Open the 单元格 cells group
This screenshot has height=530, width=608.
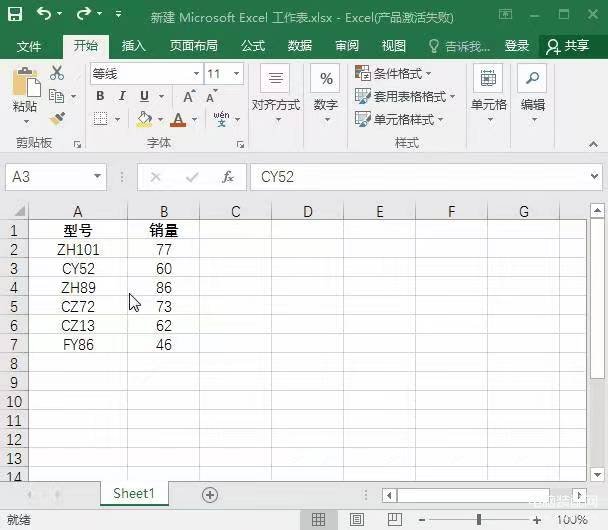[x=489, y=95]
